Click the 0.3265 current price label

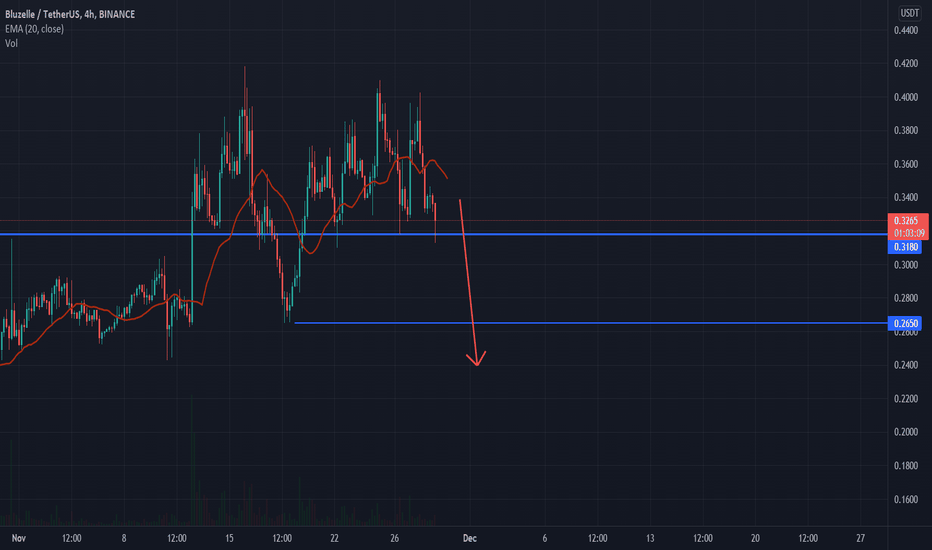point(908,221)
